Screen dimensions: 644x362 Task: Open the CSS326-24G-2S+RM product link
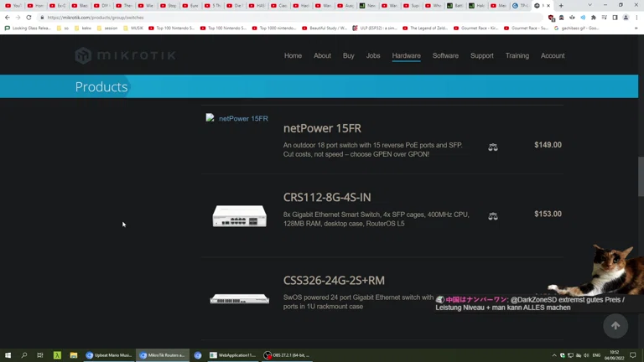point(334,281)
